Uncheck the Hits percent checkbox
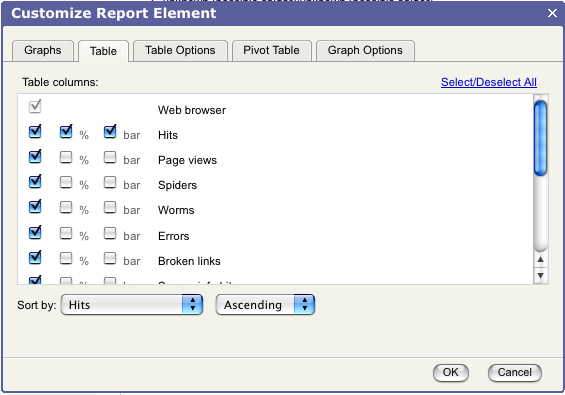Screen dimensions: 565x395 coord(66,132)
